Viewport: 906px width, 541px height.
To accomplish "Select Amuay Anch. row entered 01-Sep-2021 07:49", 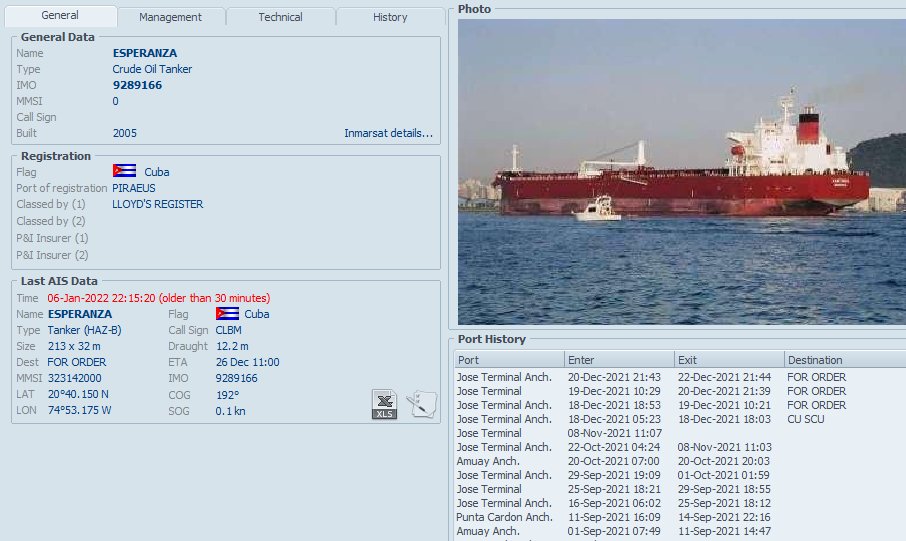I will click(x=680, y=531).
